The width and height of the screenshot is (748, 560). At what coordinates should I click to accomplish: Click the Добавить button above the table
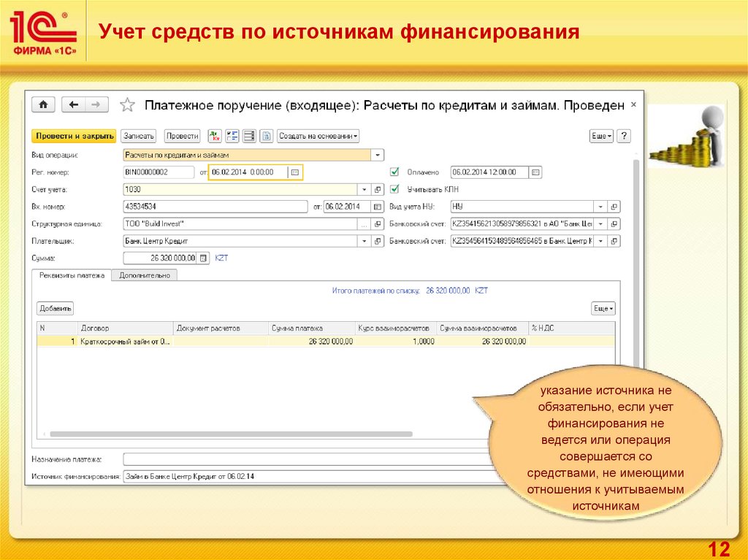click(55, 309)
